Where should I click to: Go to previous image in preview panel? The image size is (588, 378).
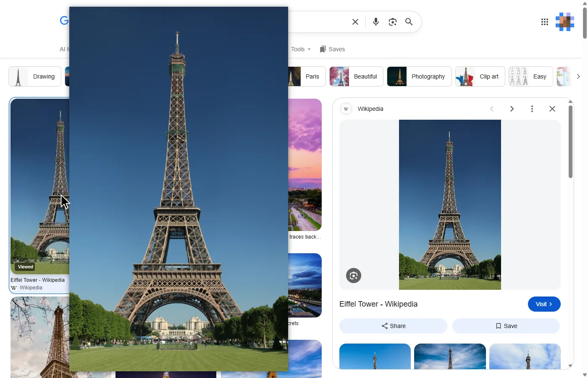[x=492, y=109]
